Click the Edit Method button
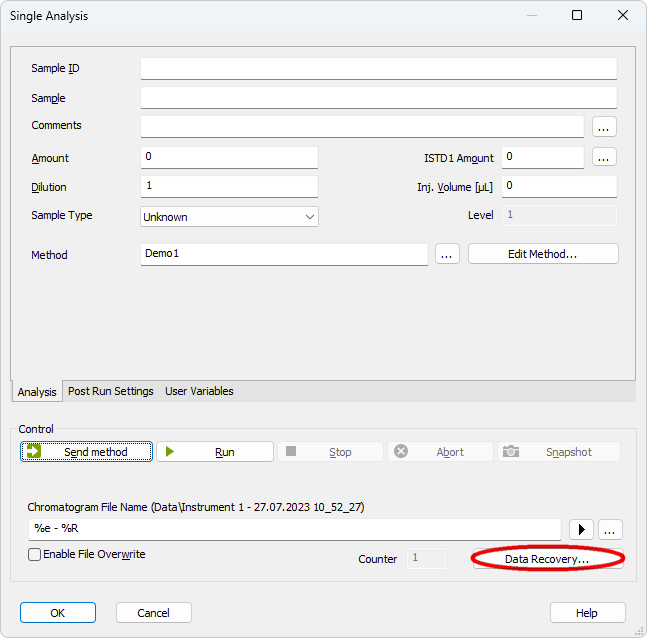This screenshot has width=647, height=638. pyautogui.click(x=543, y=254)
